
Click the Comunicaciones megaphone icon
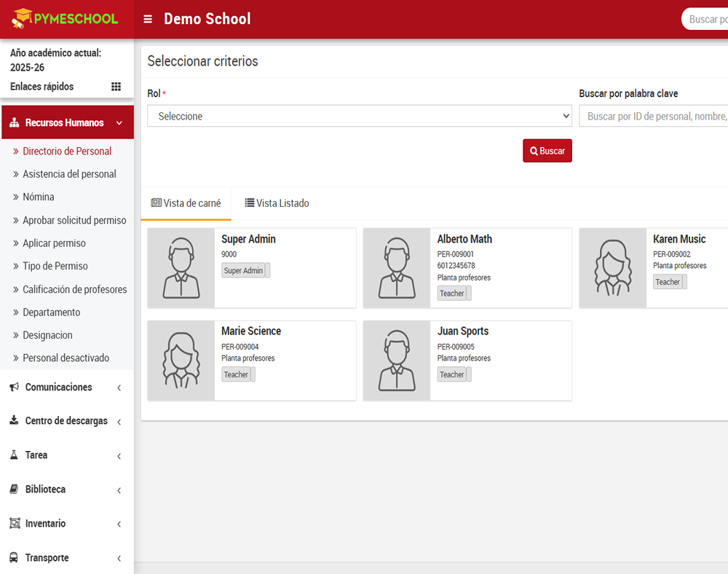14,388
